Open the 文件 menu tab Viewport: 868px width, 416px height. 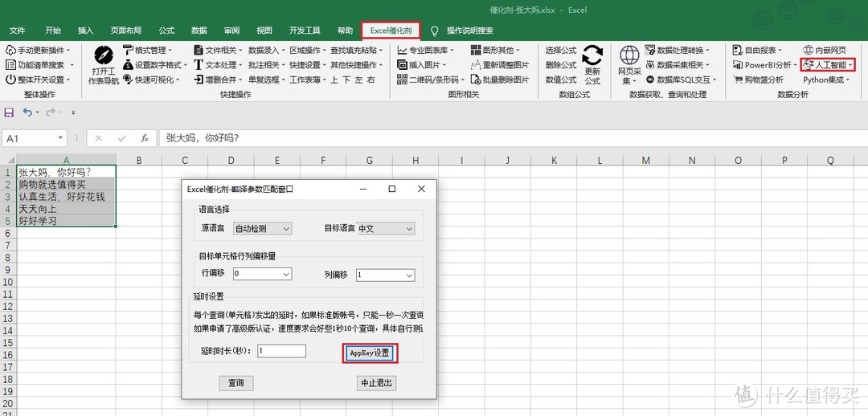coord(17,31)
